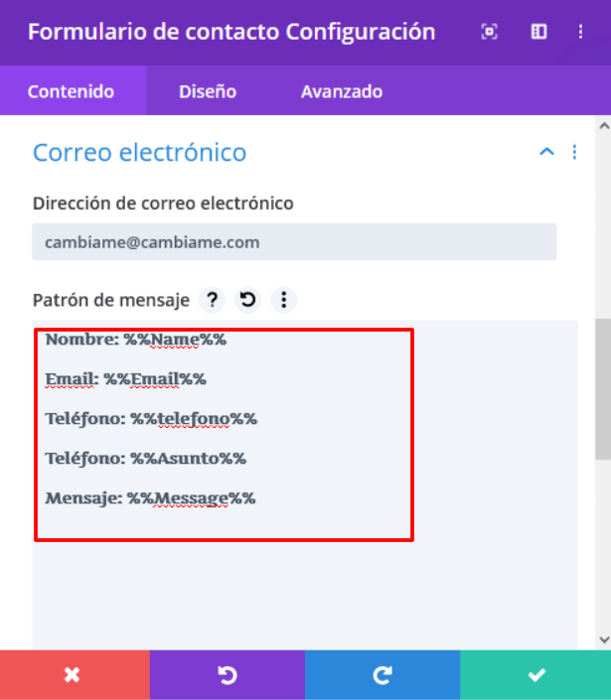
Task: Open Patrón de mensaje more options
Action: click(283, 300)
